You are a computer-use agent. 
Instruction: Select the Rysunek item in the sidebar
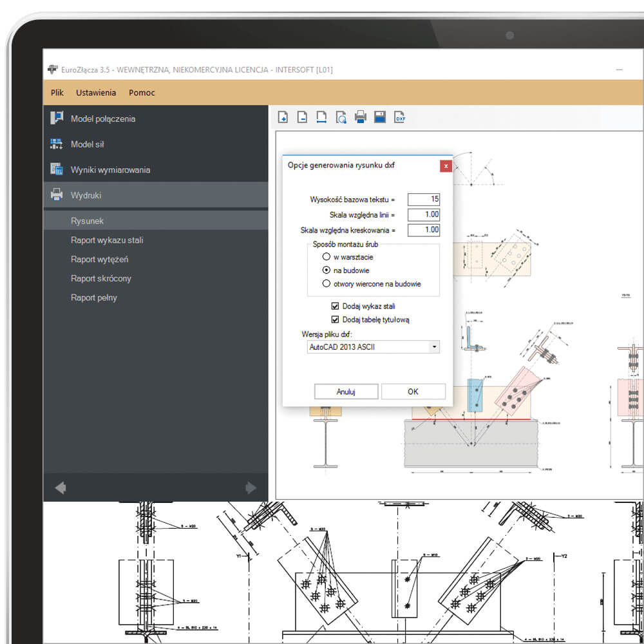(156, 220)
